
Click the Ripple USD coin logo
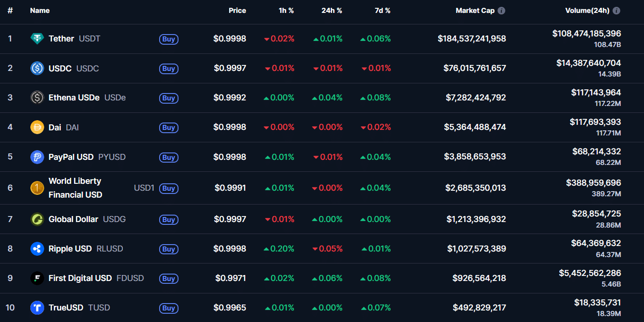pyautogui.click(x=37, y=249)
